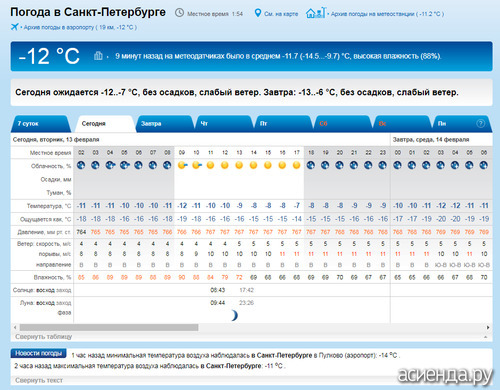500x390 pixels.
Task: Click the sunrise time 08:43
Action: [x=217, y=290]
